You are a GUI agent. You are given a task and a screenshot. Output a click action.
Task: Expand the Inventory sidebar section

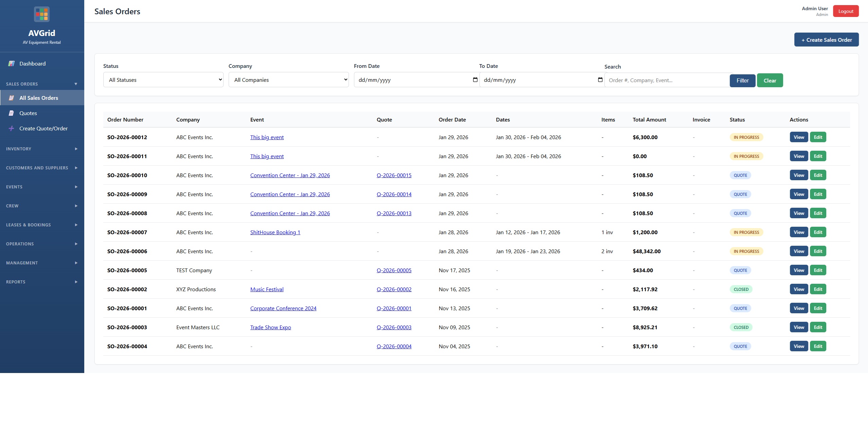point(19,149)
